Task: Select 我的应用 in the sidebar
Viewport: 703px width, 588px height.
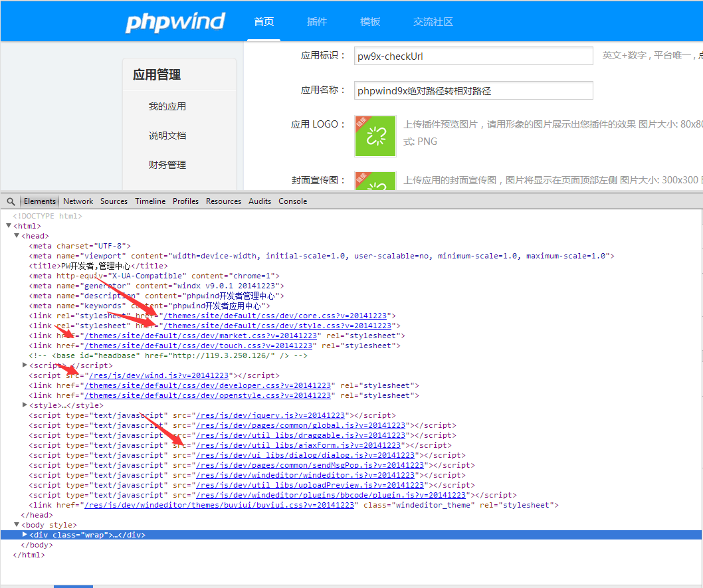Action: pos(167,106)
